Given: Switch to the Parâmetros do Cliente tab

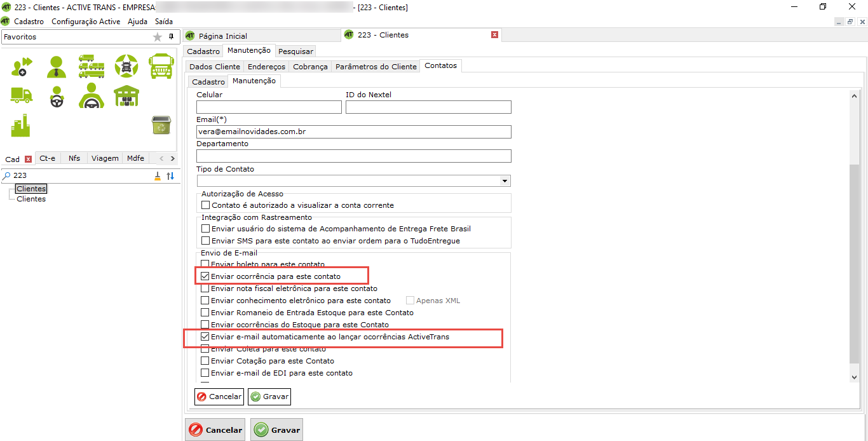Looking at the screenshot, I should coord(376,66).
